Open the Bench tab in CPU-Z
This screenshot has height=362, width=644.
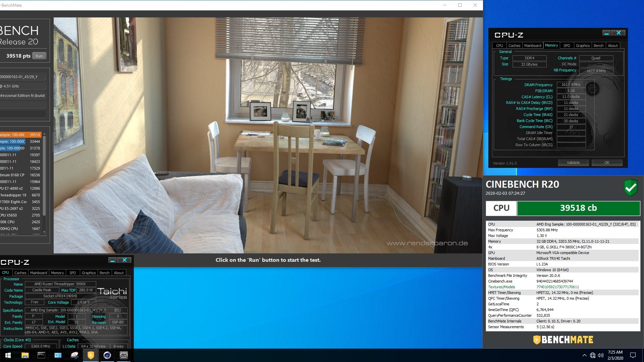598,45
